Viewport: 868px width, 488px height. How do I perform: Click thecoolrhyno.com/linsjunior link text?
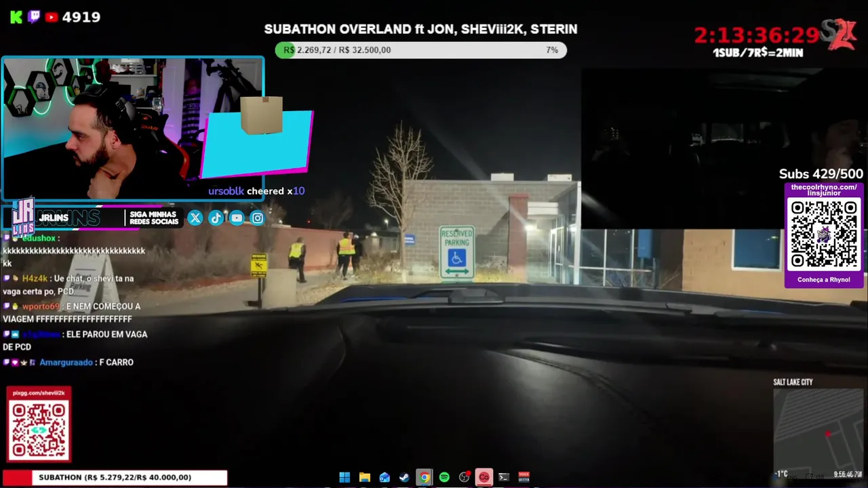pyautogui.click(x=824, y=190)
